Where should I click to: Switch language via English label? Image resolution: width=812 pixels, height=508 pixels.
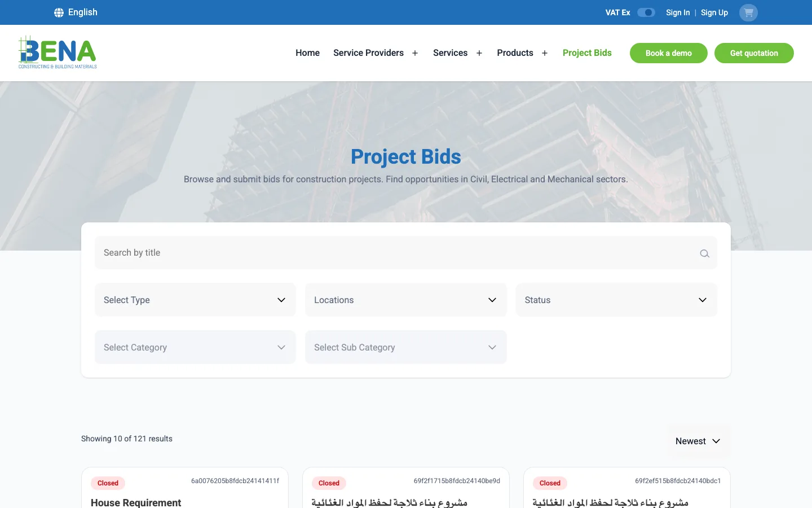coord(83,12)
